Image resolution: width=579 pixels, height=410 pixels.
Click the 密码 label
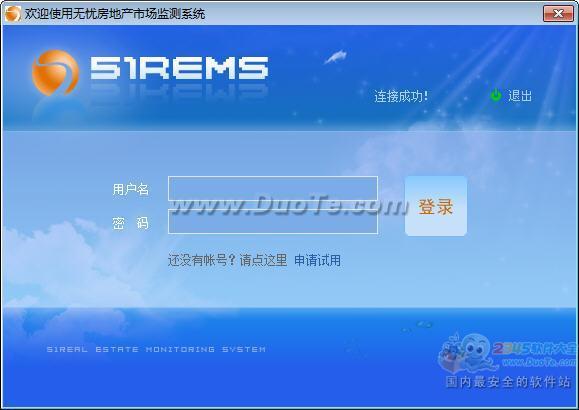(x=131, y=223)
